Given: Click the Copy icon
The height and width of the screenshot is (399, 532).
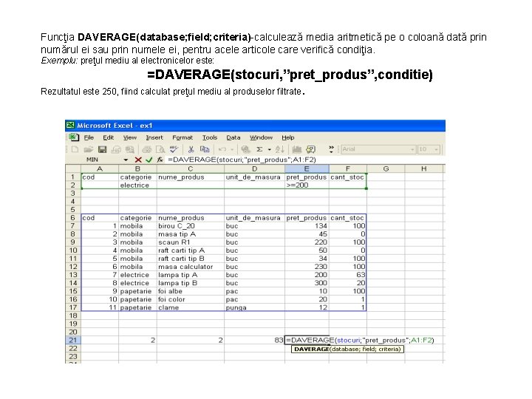Looking at the screenshot, I should click(x=205, y=149).
